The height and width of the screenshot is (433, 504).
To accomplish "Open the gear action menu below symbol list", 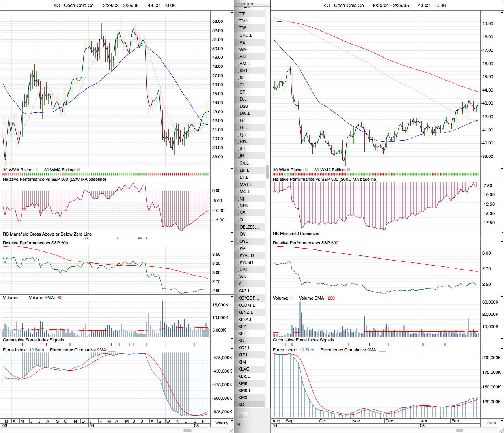I will [242, 416].
